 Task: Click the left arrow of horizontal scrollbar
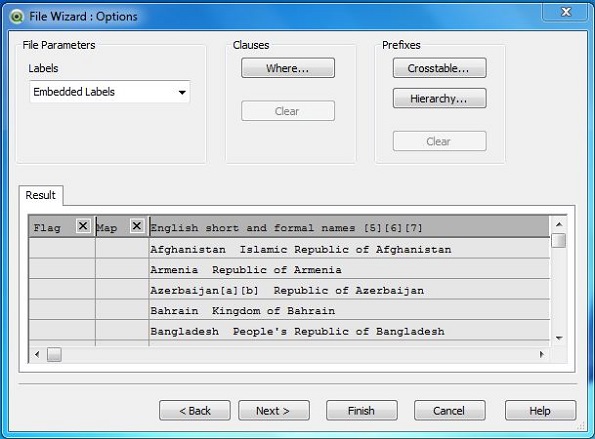pos(37,354)
